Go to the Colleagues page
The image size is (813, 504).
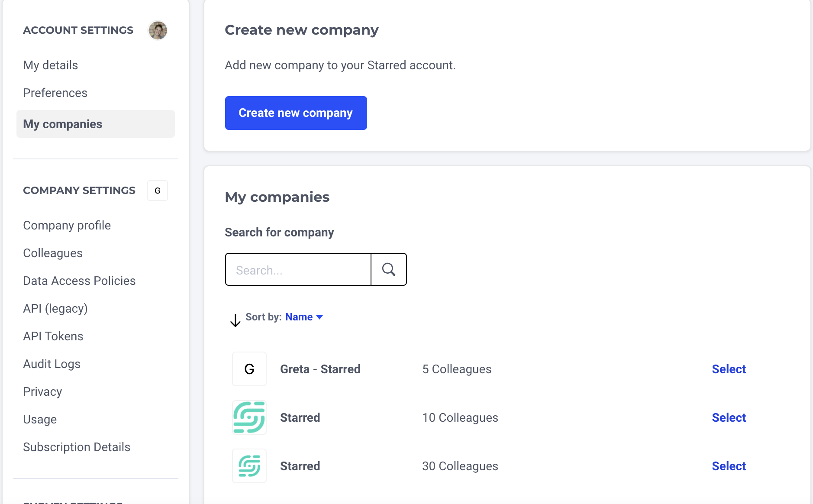pos(53,253)
